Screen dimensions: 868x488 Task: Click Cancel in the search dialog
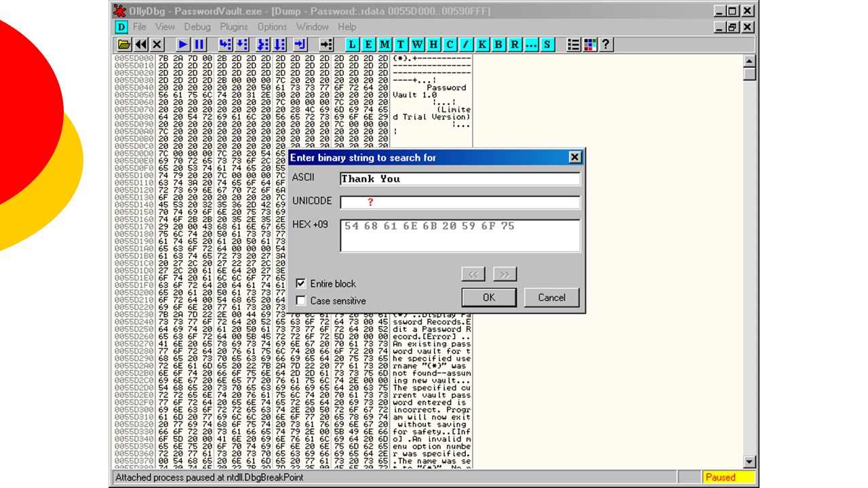click(x=551, y=298)
